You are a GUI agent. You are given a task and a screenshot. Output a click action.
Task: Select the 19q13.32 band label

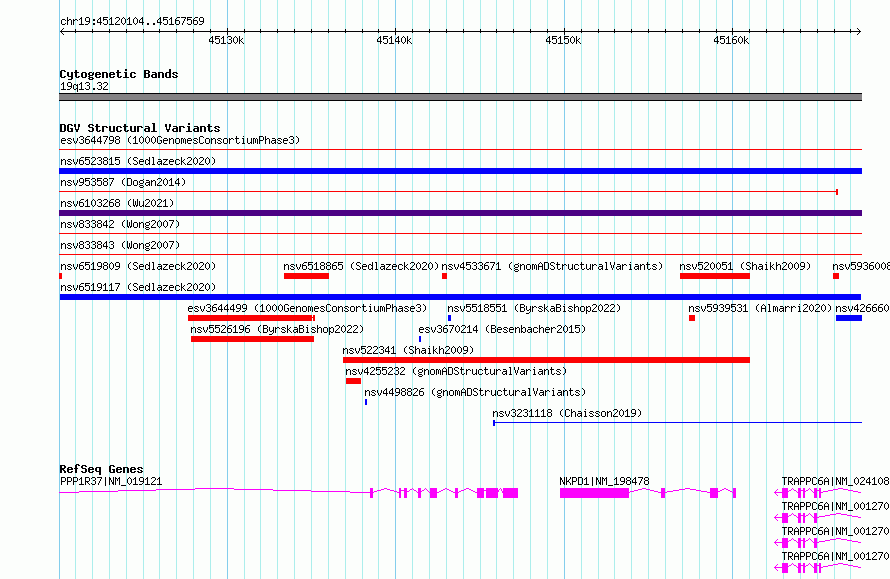(84, 86)
